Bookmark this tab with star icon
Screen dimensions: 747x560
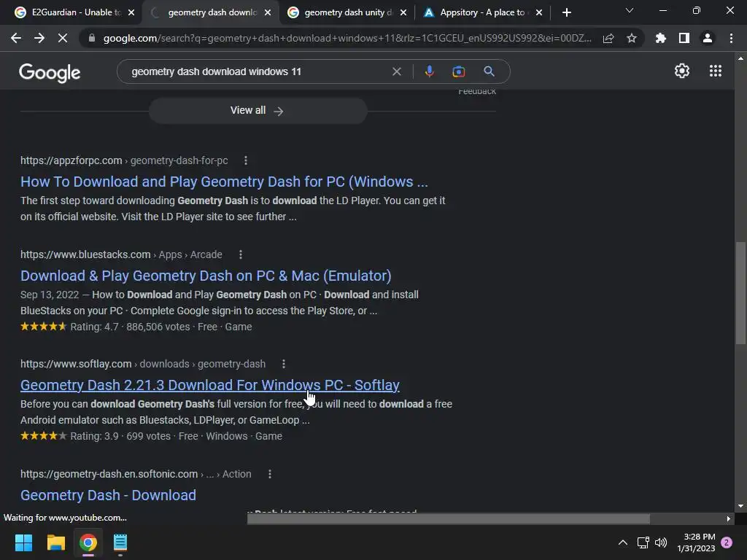pos(632,38)
